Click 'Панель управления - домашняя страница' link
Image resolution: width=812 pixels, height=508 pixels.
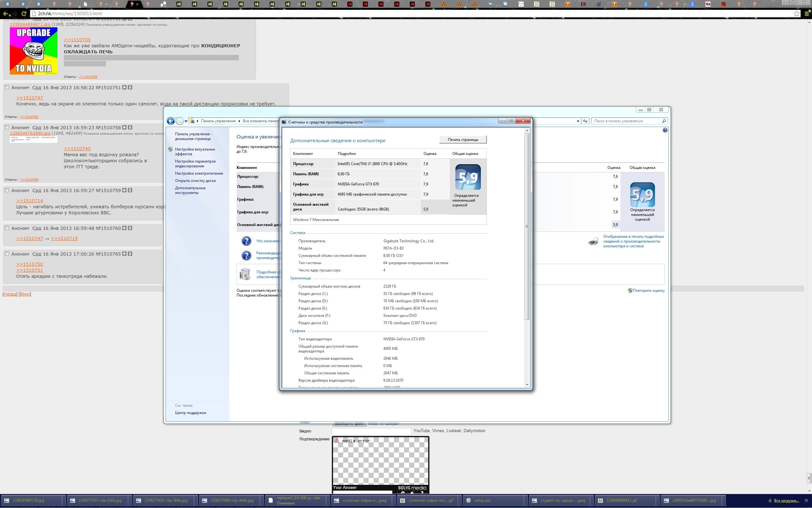193,137
